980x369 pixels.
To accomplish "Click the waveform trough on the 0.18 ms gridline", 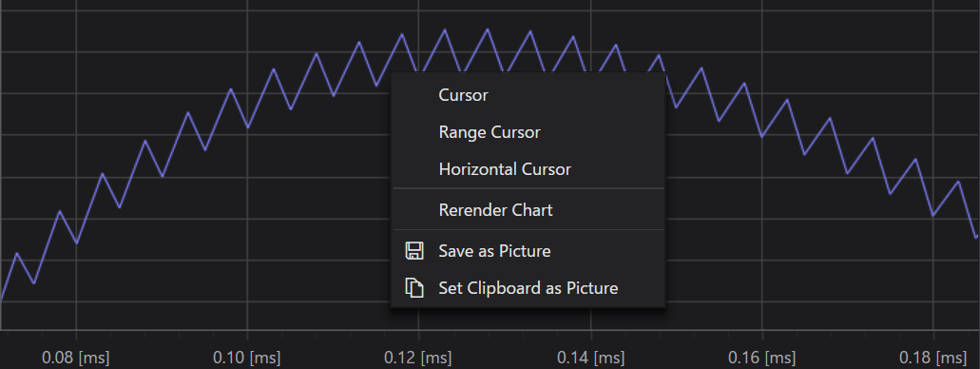I will click(933, 216).
